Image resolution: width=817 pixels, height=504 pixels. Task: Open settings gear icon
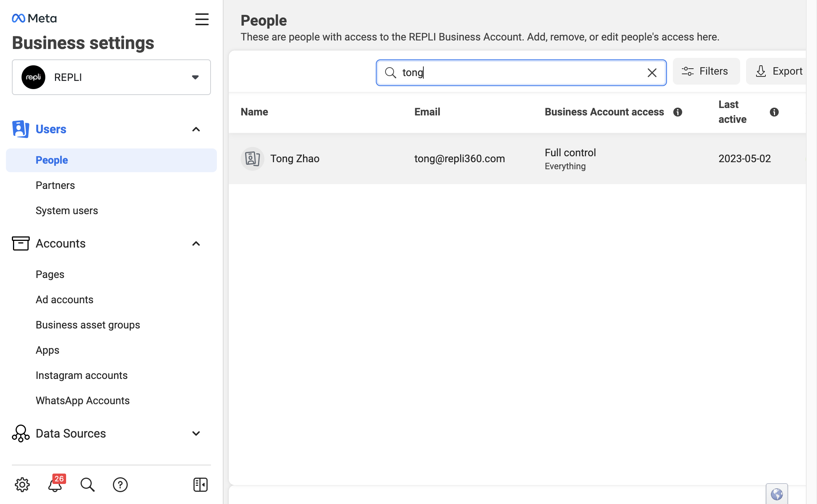pos(22,485)
